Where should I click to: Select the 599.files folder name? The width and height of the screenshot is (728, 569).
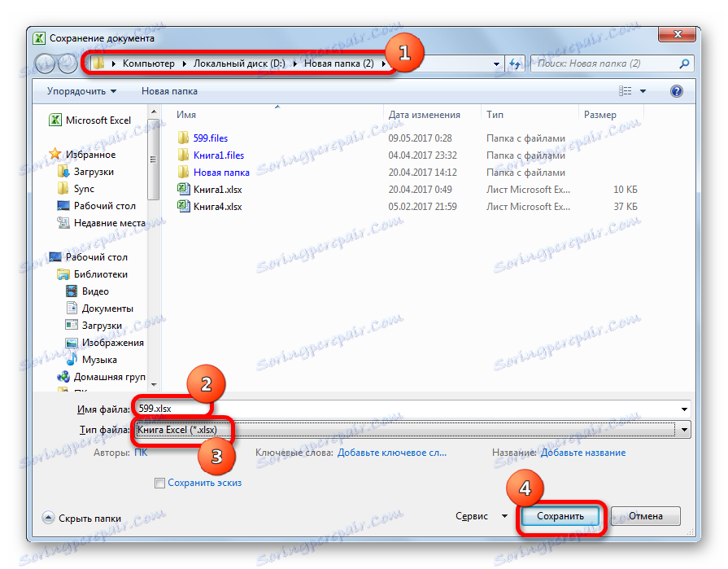pyautogui.click(x=211, y=138)
